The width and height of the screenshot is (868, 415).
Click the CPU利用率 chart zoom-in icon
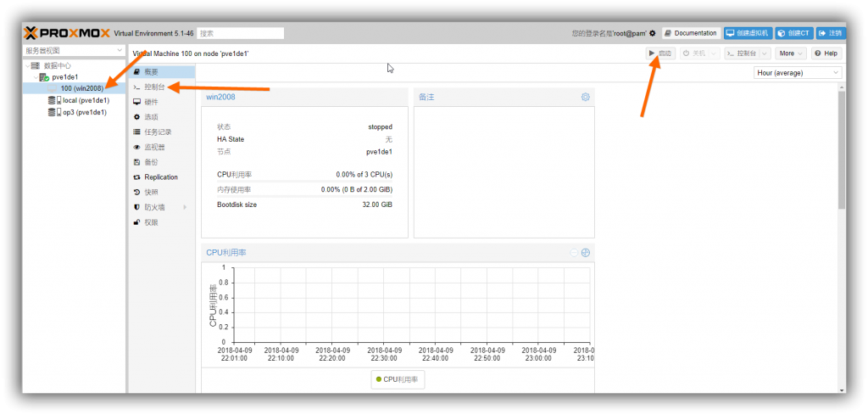tap(585, 253)
